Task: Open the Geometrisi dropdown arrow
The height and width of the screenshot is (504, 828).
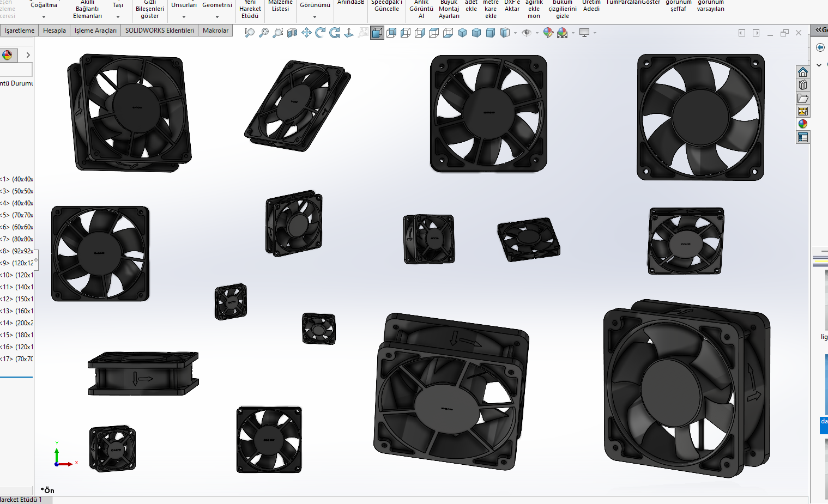Action: (217, 17)
